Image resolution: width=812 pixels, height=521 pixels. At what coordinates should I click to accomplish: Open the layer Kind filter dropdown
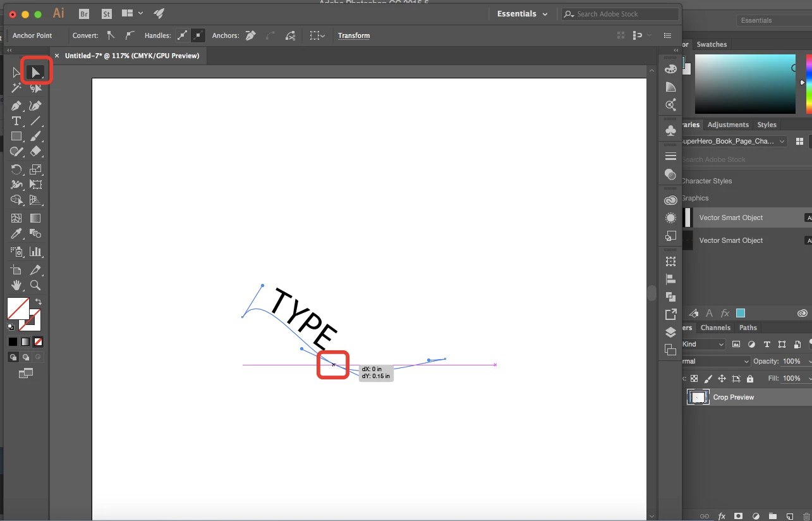click(x=704, y=344)
